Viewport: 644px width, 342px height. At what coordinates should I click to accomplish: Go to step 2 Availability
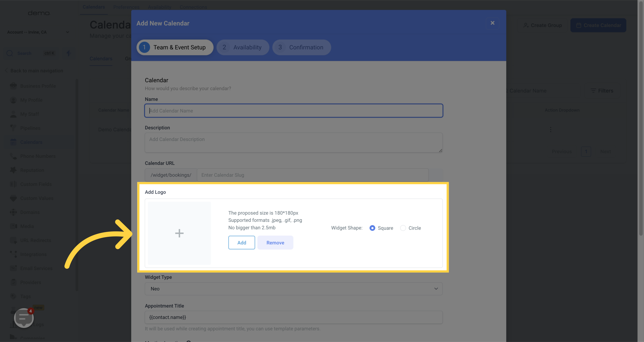click(x=243, y=47)
